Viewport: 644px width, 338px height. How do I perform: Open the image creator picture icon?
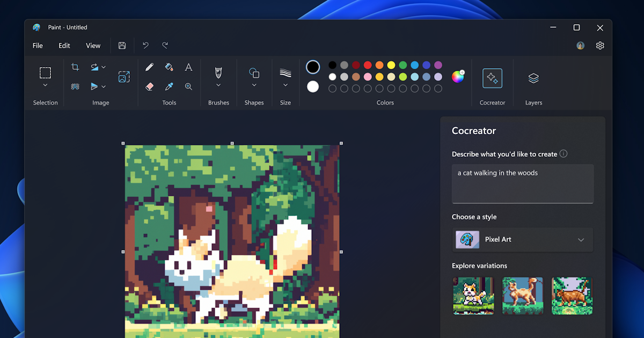[x=124, y=77]
